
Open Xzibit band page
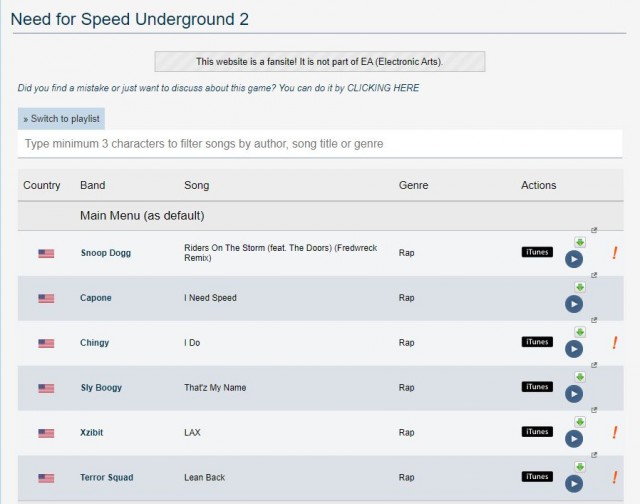[91, 433]
